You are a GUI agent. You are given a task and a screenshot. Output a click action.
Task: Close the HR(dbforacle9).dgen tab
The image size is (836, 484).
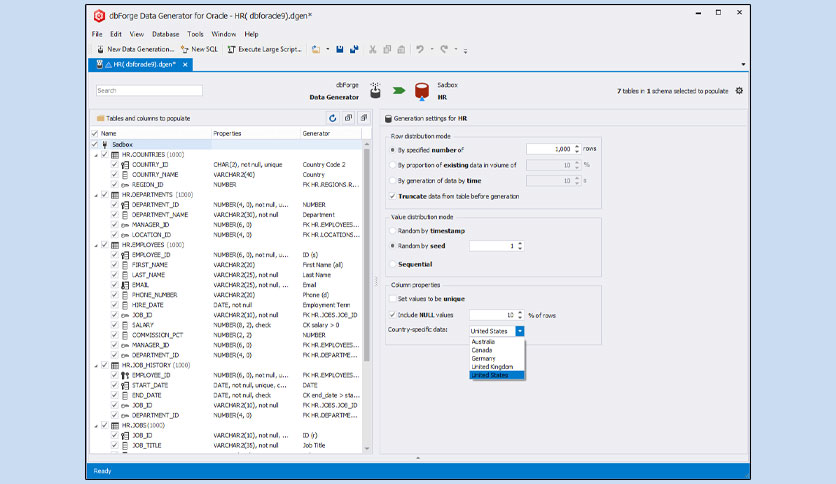click(x=185, y=64)
